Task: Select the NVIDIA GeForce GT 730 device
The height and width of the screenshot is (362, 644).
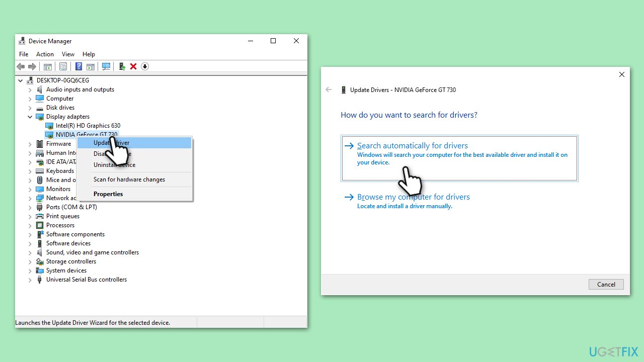Action: (x=87, y=135)
